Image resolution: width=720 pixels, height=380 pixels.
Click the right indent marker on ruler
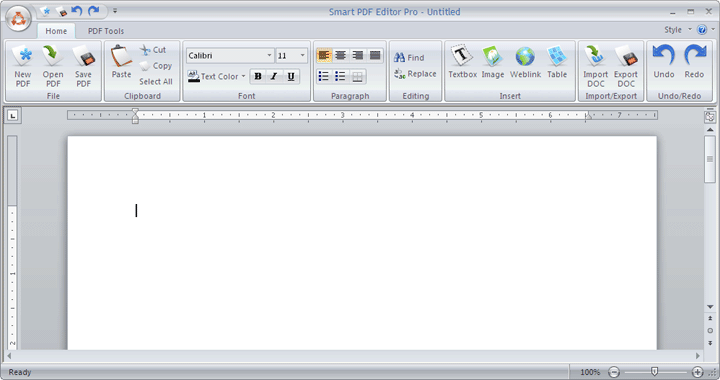tap(588, 116)
